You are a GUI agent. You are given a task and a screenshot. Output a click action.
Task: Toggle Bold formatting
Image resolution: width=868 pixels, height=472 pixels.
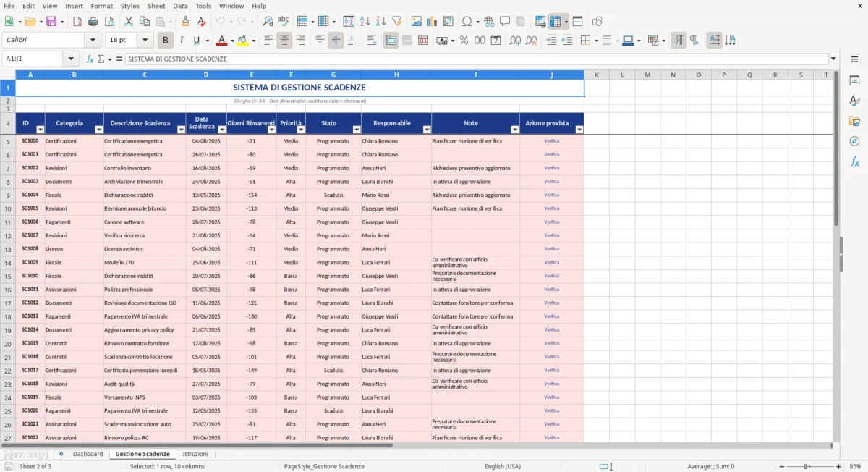(166, 41)
